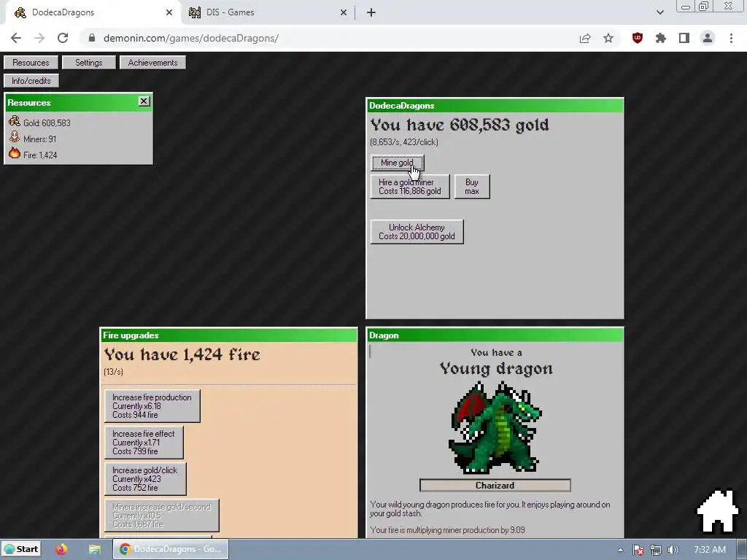Open the Settings menu button
Screen dimensions: 747x560
pyautogui.click(x=88, y=63)
